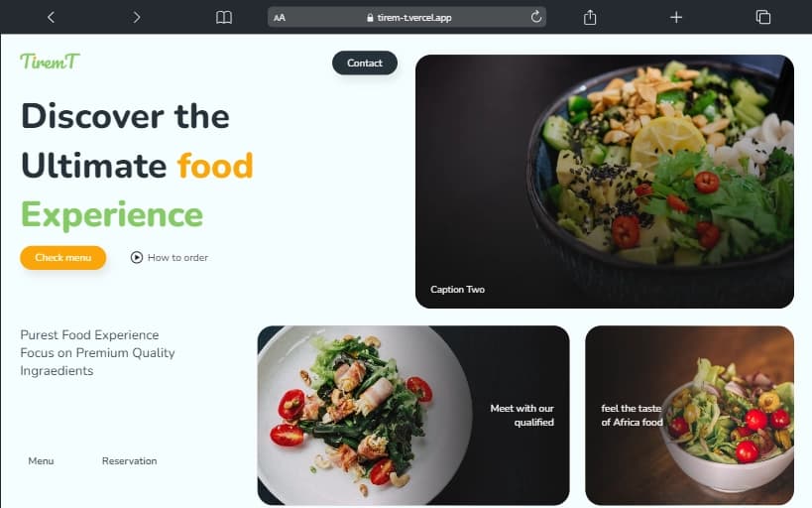Add a new tab with plus icon
812x508 pixels.
pyautogui.click(x=676, y=17)
